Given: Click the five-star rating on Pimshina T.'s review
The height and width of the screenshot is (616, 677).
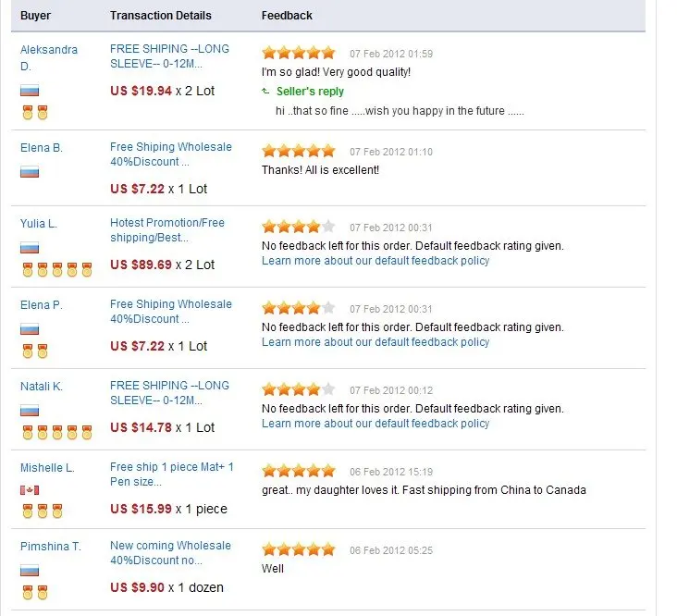Looking at the screenshot, I should pyautogui.click(x=299, y=549).
